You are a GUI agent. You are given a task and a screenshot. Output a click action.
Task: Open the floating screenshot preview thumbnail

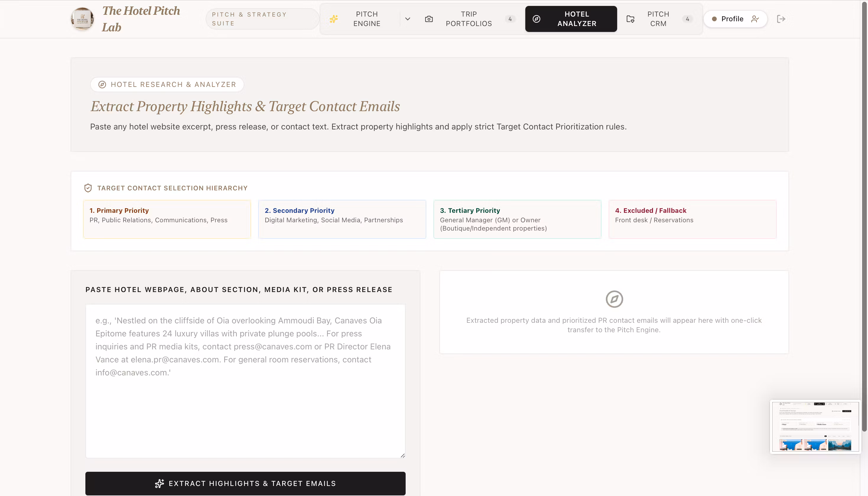815,426
